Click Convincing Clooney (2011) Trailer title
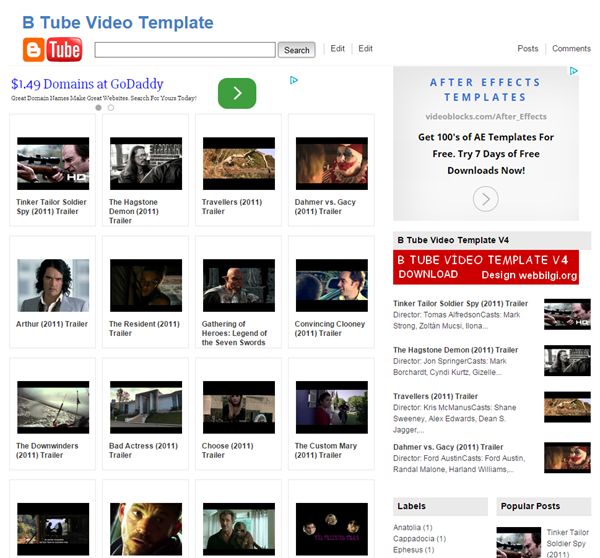Image resolution: width=600 pixels, height=558 pixels. [330, 329]
